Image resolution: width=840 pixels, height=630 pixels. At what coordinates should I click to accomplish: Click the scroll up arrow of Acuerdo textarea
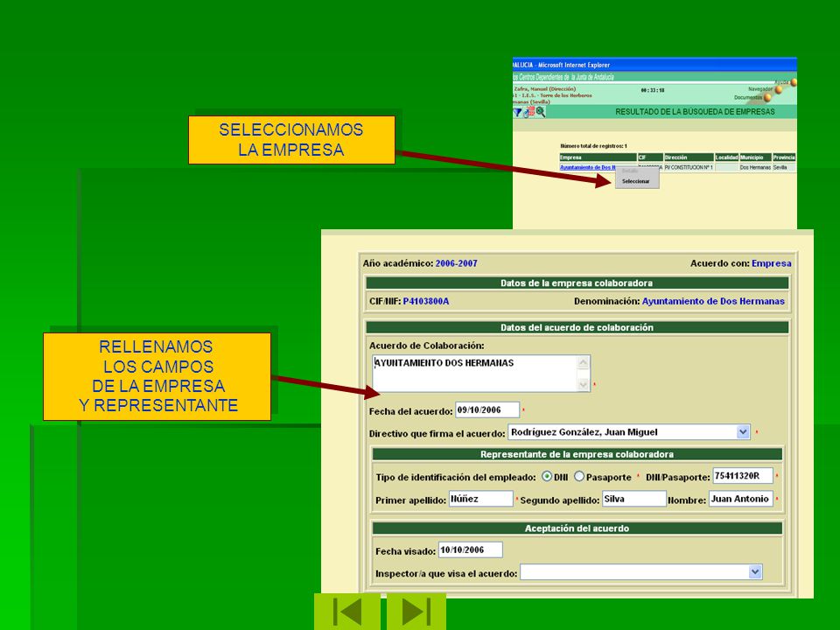point(584,362)
